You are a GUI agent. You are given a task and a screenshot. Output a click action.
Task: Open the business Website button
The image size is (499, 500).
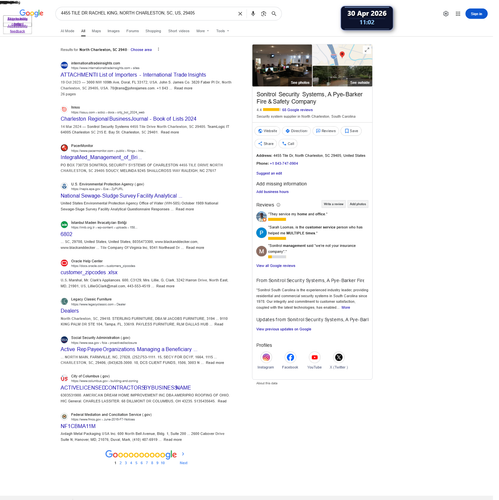point(268,131)
